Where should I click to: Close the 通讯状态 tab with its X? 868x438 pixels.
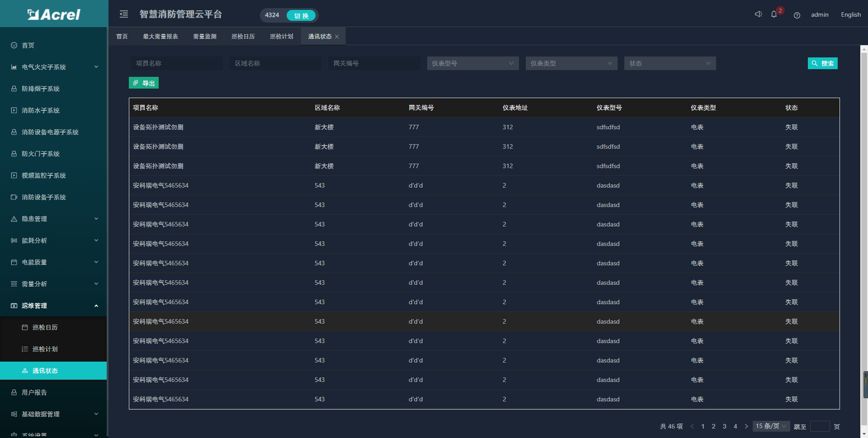(x=337, y=37)
